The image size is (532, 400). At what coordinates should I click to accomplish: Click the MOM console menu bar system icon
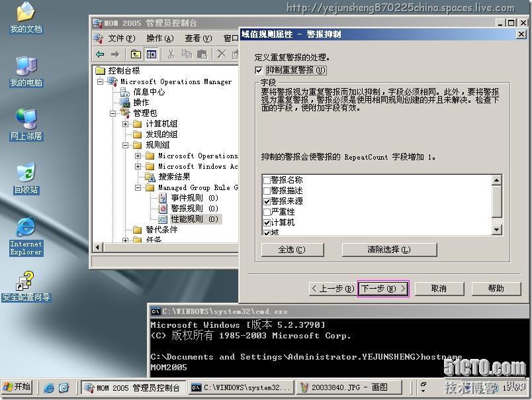pos(99,38)
